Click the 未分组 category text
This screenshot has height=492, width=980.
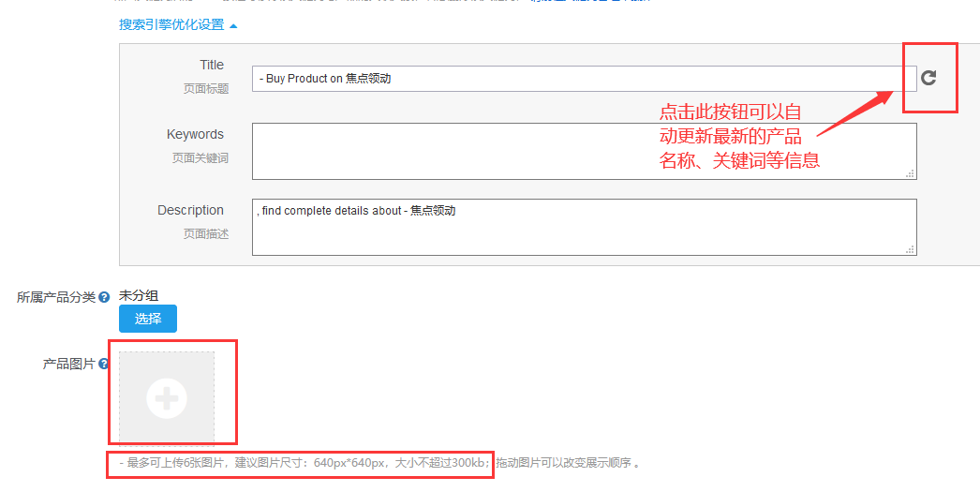click(139, 295)
